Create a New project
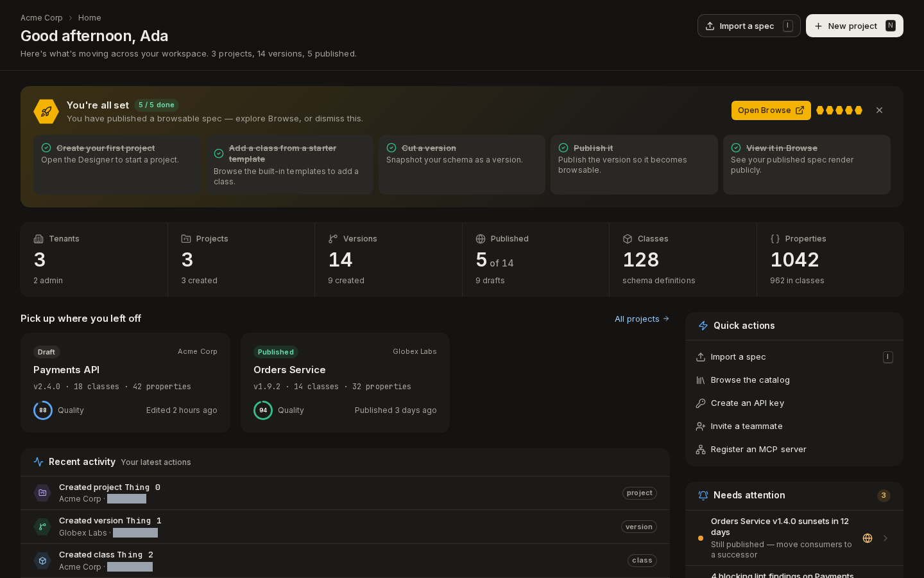The width and height of the screenshot is (924, 578). pos(855,26)
